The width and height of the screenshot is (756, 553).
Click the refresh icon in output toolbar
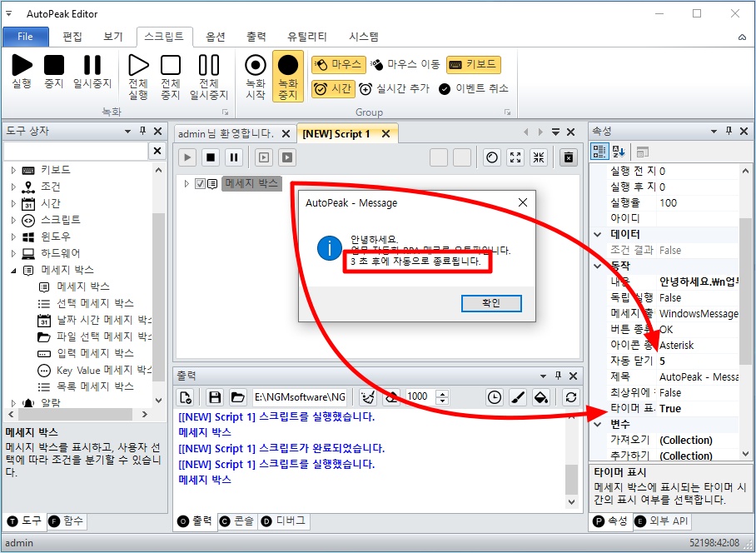click(571, 397)
